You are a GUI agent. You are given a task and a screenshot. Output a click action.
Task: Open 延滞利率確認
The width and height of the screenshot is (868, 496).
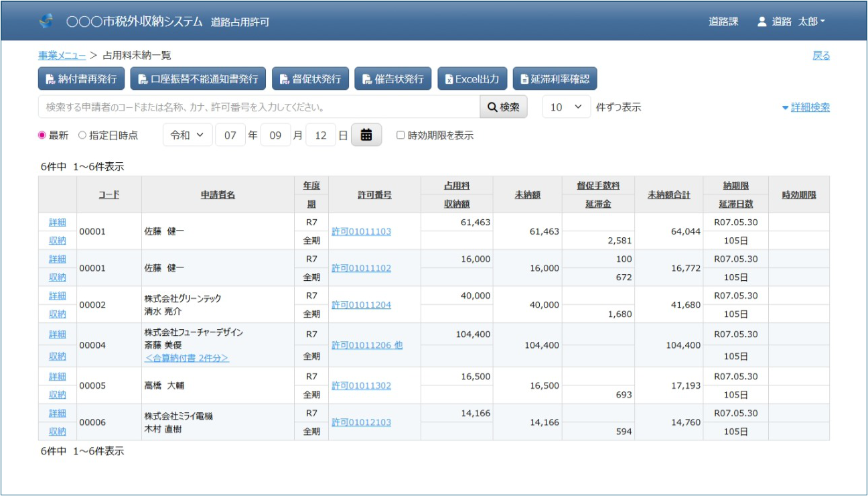[554, 78]
